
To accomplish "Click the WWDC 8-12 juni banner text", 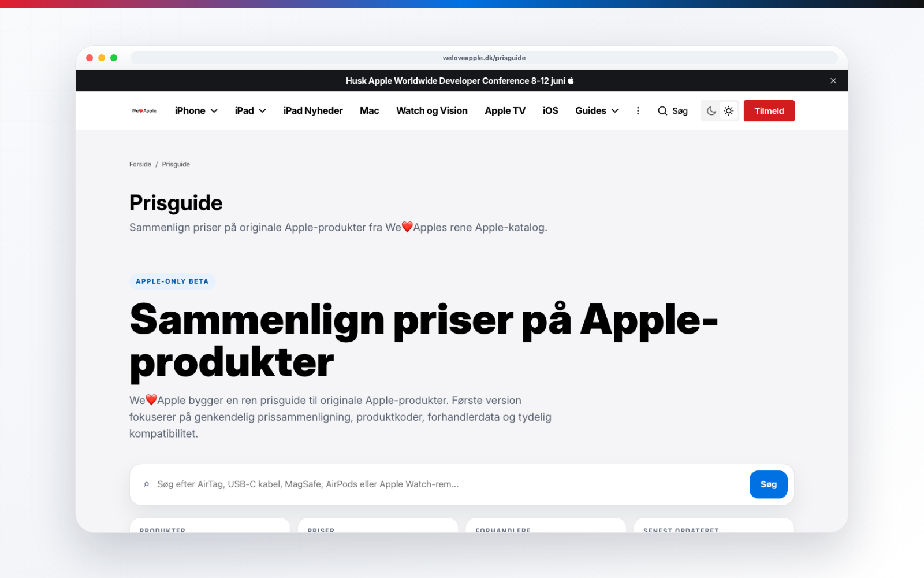I will pyautogui.click(x=460, y=81).
